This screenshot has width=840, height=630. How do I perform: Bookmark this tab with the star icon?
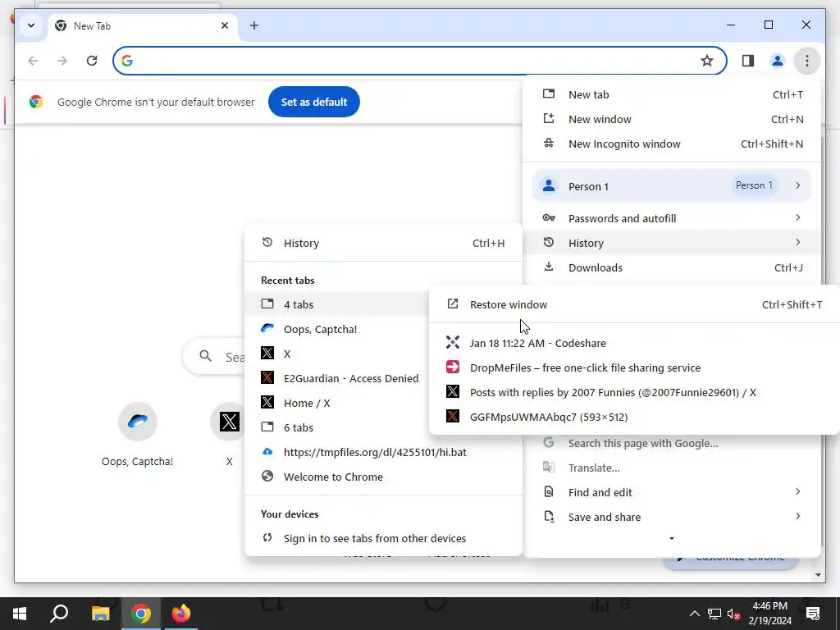click(x=707, y=61)
